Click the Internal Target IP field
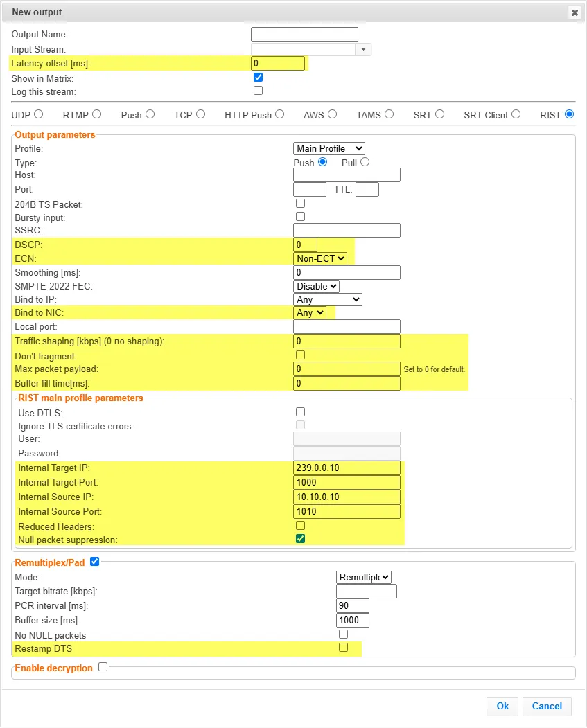Image resolution: width=587 pixels, height=728 pixels. click(347, 468)
